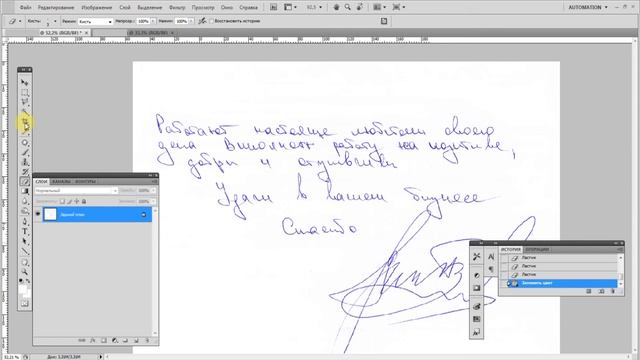Select the Move tool
This screenshot has width=640, height=360.
[x=24, y=82]
